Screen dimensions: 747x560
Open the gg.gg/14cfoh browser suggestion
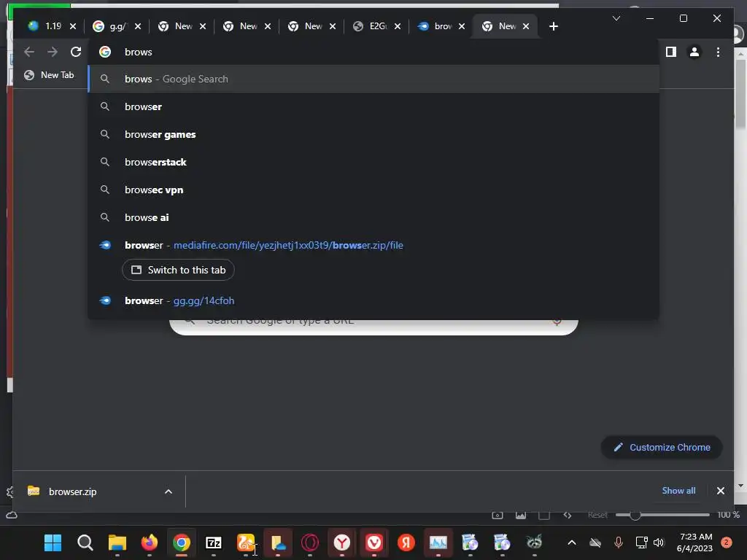(x=373, y=300)
